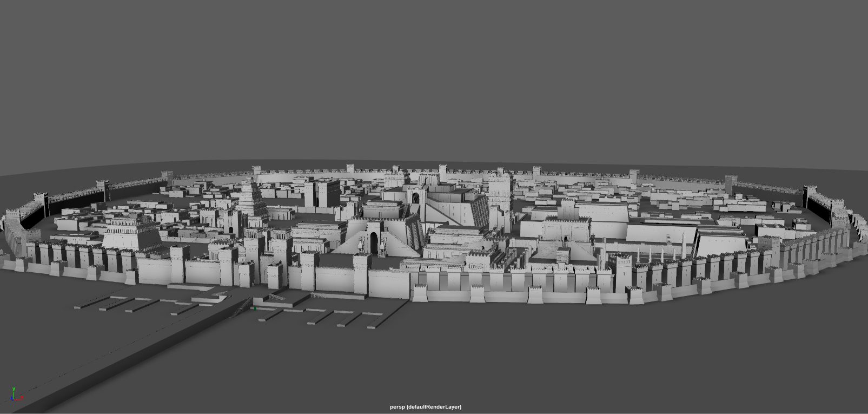Click the persp (defaultRenderLayer) camera label
Viewport: 868px width, 414px height.
[x=426, y=407]
